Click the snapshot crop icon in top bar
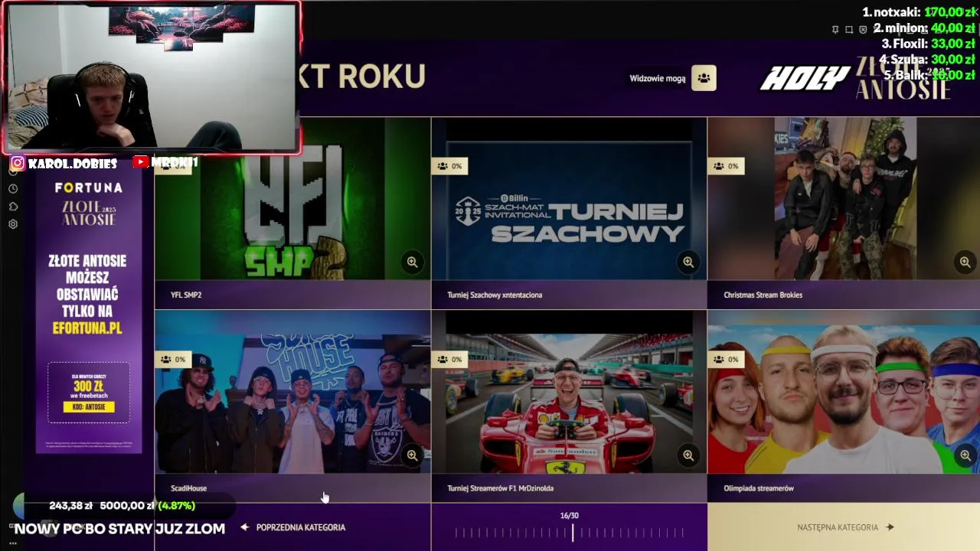 pyautogui.click(x=849, y=29)
